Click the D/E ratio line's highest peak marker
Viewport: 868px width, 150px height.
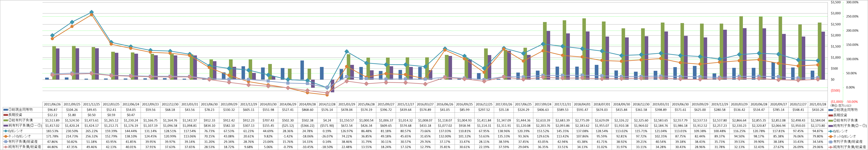92,12
